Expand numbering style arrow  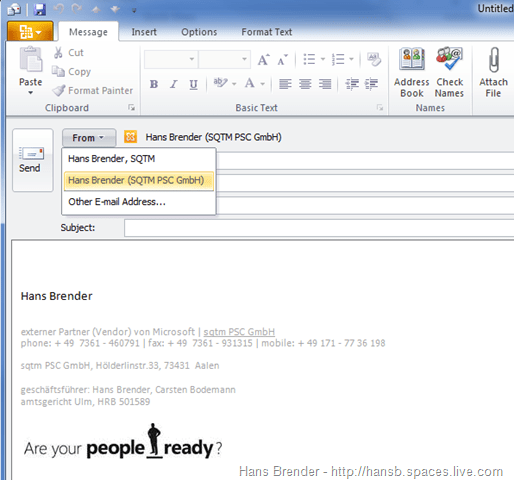(x=351, y=59)
